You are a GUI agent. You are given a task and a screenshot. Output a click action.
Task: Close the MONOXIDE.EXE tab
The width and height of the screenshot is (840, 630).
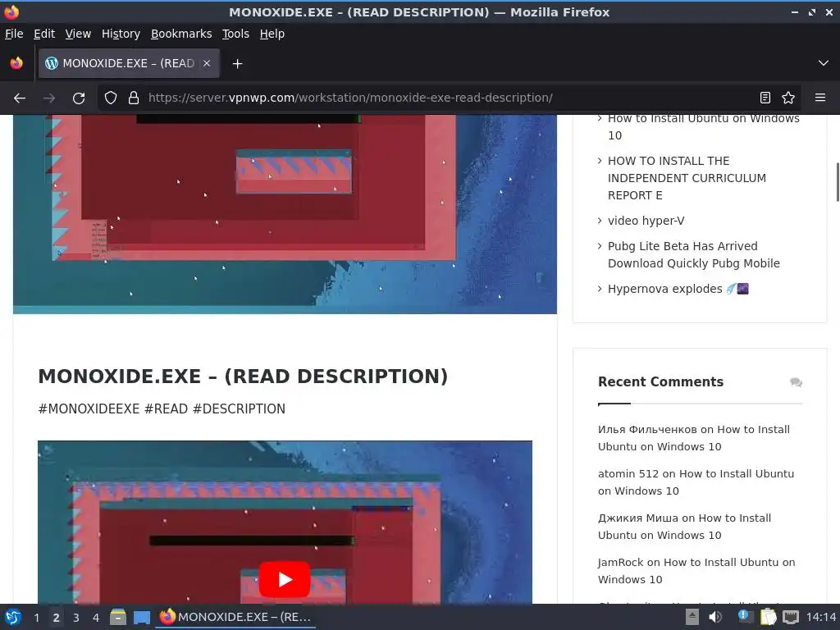tap(207, 63)
